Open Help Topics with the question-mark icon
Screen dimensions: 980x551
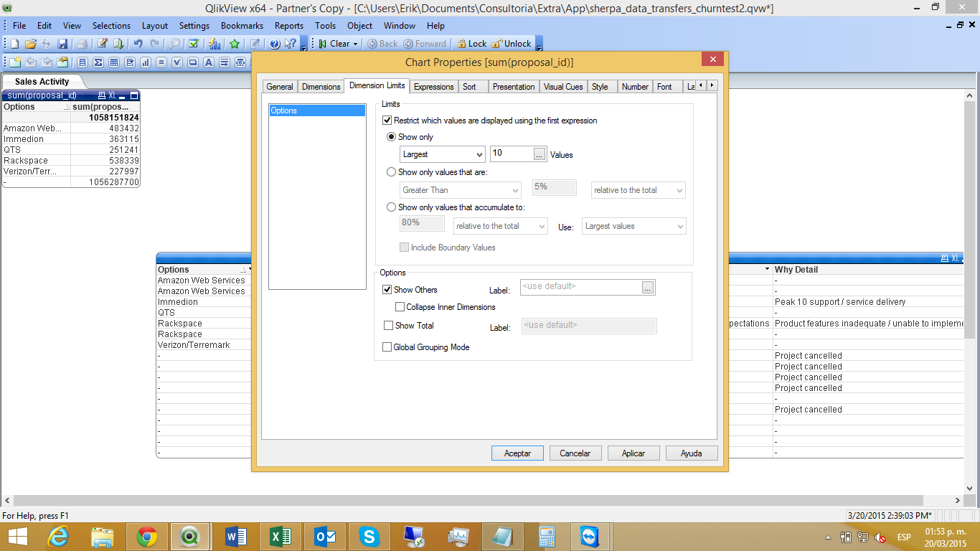275,44
